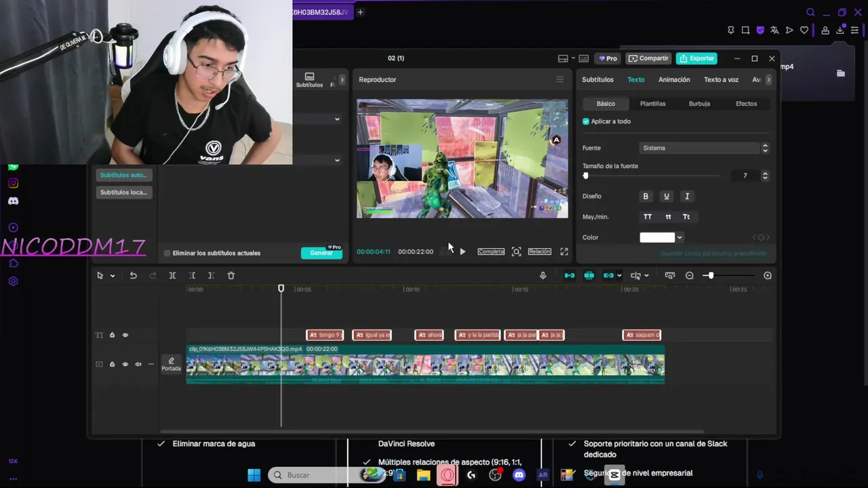Zoom out the timeline

coord(690,275)
